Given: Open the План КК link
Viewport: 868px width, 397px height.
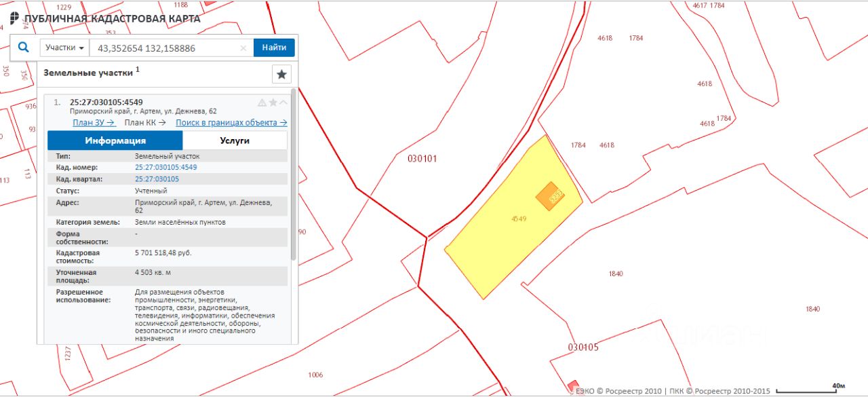Looking at the screenshot, I should (146, 123).
